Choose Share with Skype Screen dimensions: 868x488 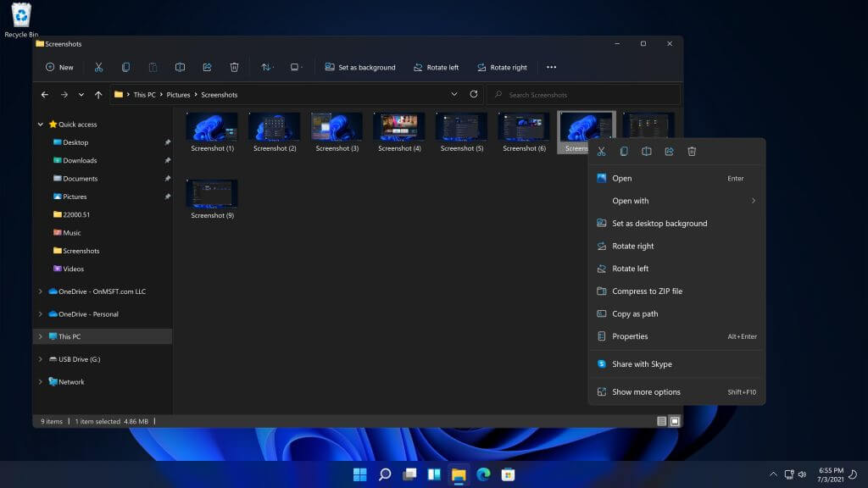pyautogui.click(x=676, y=364)
